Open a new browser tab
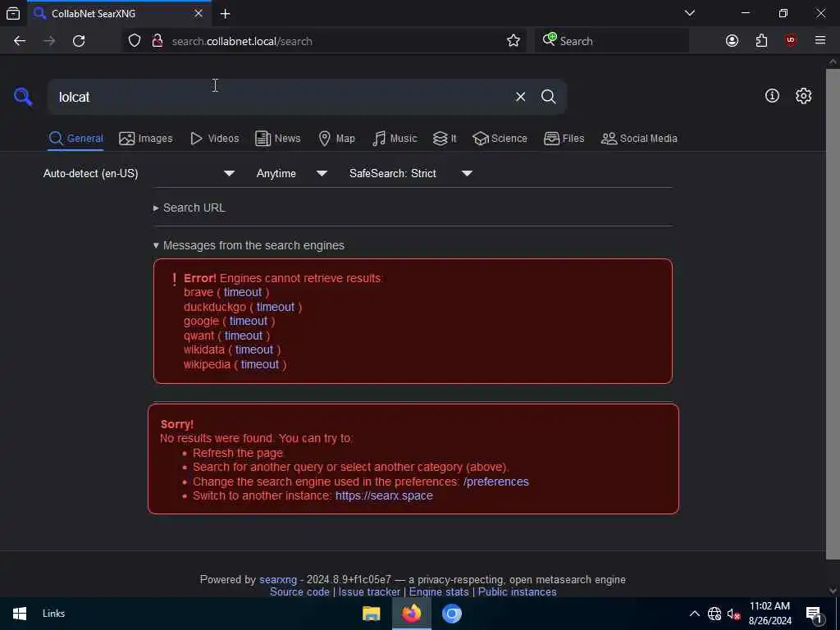This screenshot has width=840, height=630. coord(226,14)
